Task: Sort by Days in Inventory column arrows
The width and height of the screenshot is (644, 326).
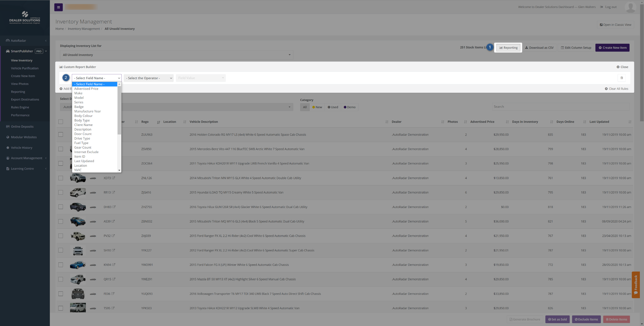Action: (x=552, y=122)
